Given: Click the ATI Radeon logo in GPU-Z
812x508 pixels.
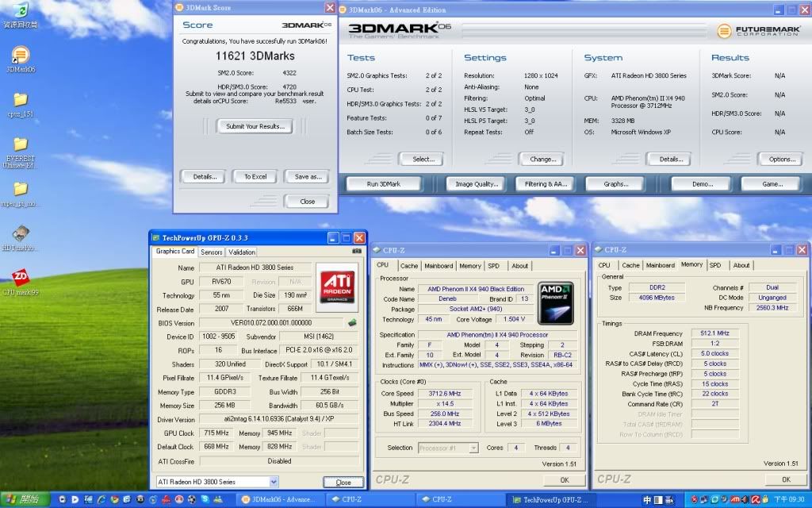Looking at the screenshot, I should click(x=337, y=287).
